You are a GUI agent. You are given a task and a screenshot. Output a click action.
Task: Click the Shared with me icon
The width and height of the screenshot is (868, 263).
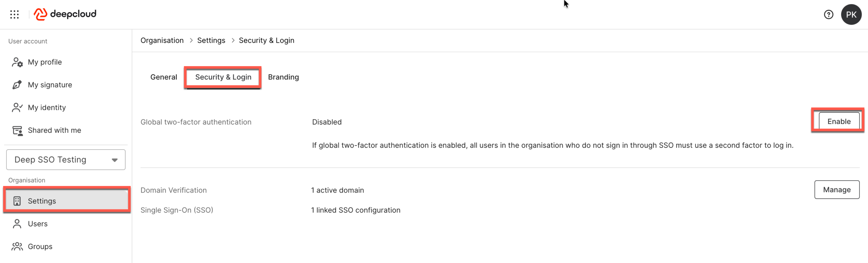pos(17,130)
